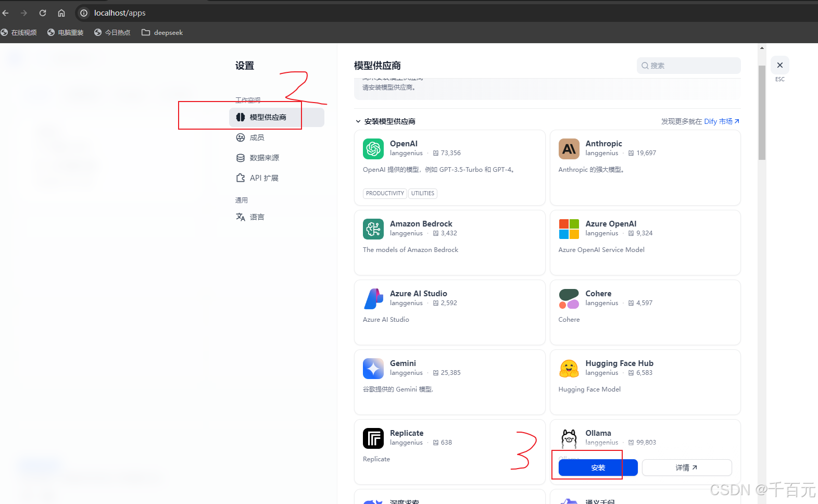Viewport: 818px width, 504px height.
Task: Click the Hugging Face Hub emoji icon
Action: (569, 369)
